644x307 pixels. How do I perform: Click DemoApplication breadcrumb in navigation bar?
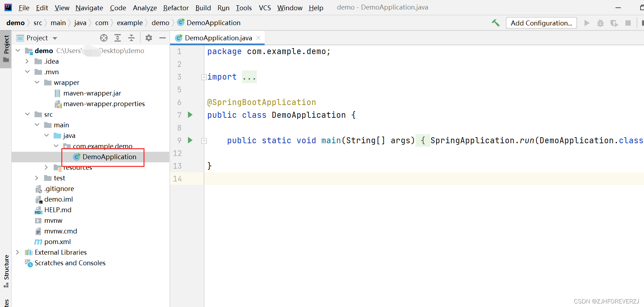[x=209, y=23]
